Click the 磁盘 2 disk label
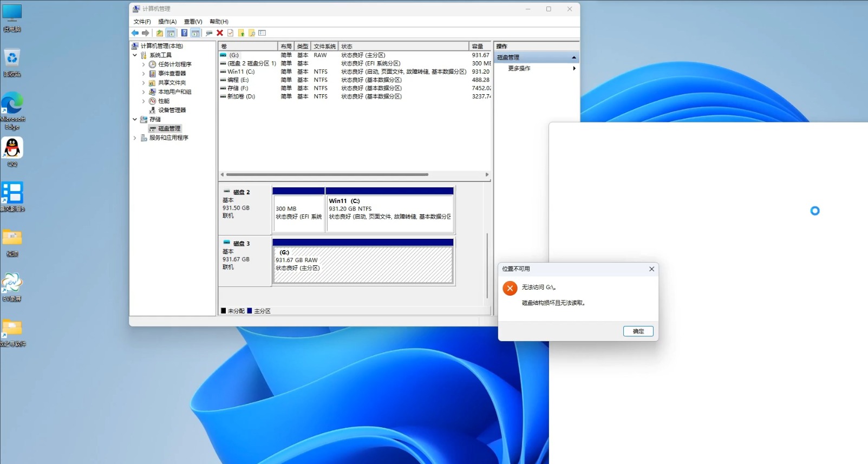868x464 pixels. (241, 192)
